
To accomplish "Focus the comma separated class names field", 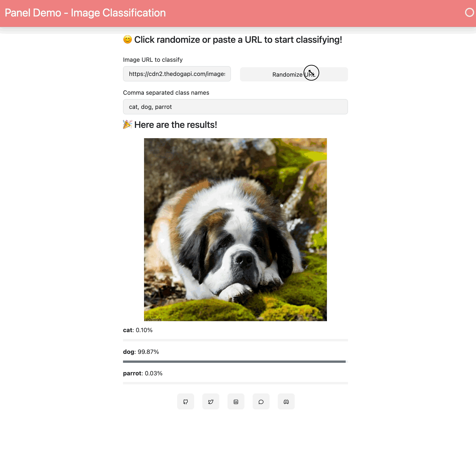I will (x=235, y=107).
